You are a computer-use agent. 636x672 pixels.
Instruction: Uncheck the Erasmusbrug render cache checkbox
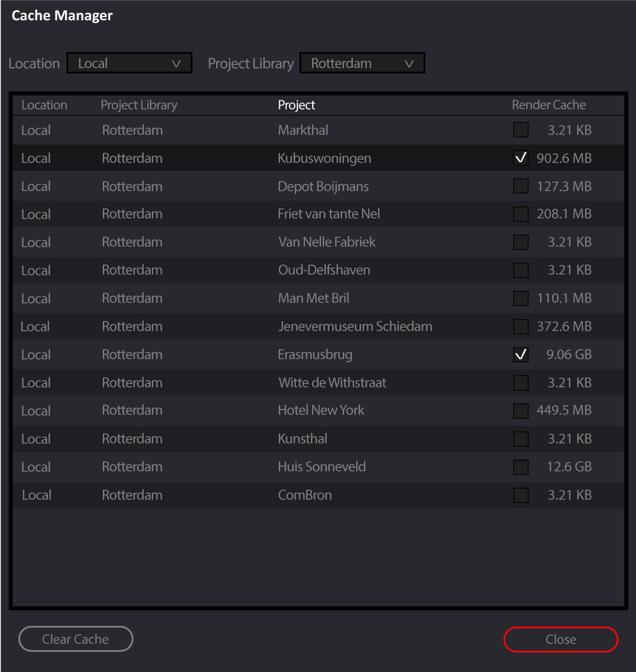point(520,355)
